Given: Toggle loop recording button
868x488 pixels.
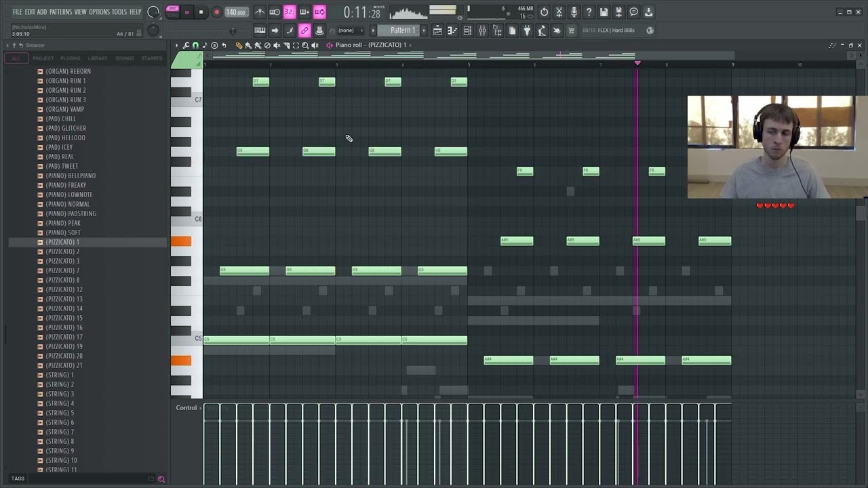Looking at the screenshot, I should pos(319,12).
